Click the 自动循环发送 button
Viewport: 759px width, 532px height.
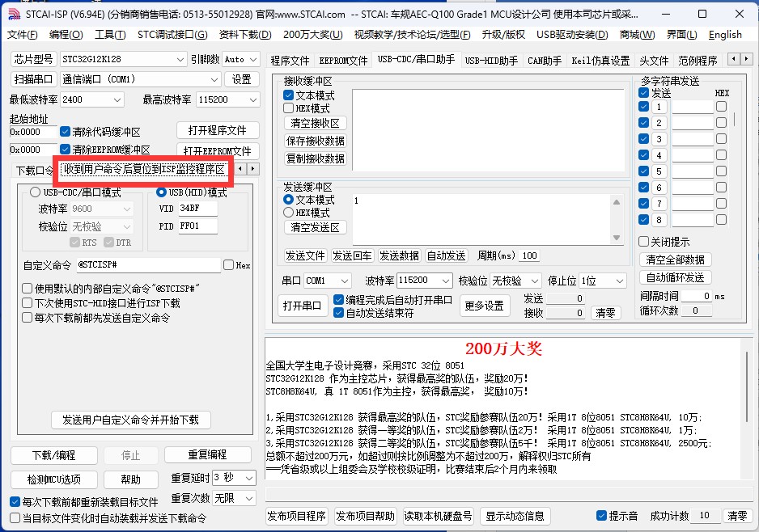[x=676, y=277]
